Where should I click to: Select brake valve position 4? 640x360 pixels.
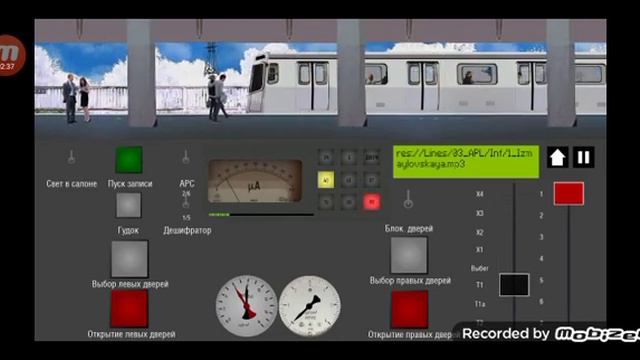[541, 259]
